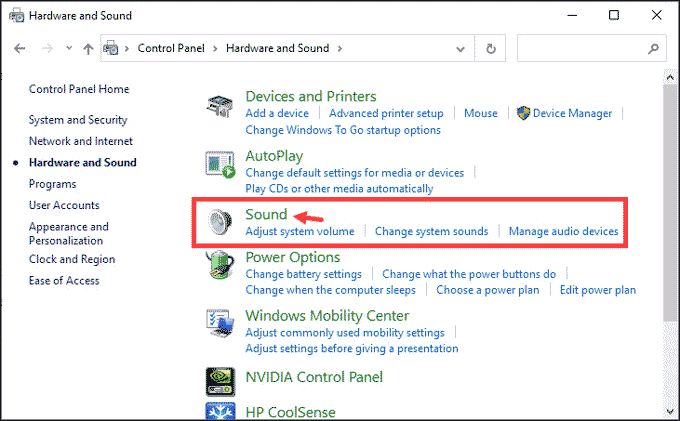This screenshot has height=421, width=680.
Task: Open Control Panel Home
Action: tap(79, 89)
